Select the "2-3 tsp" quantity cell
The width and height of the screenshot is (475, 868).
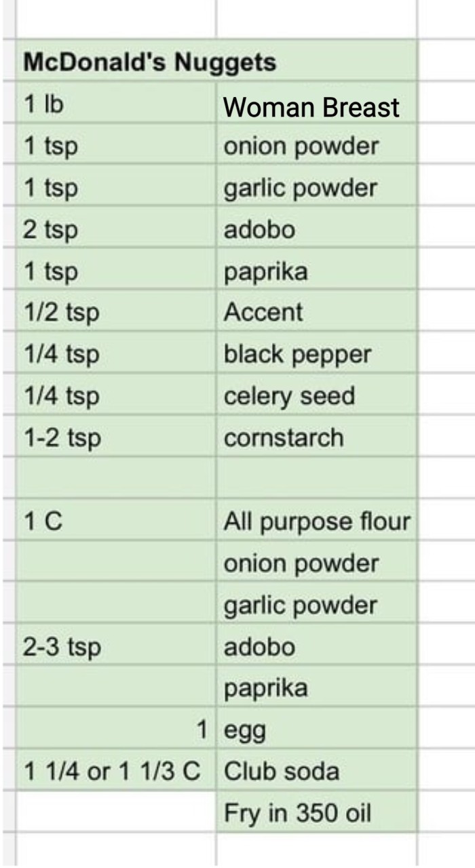click(115, 647)
